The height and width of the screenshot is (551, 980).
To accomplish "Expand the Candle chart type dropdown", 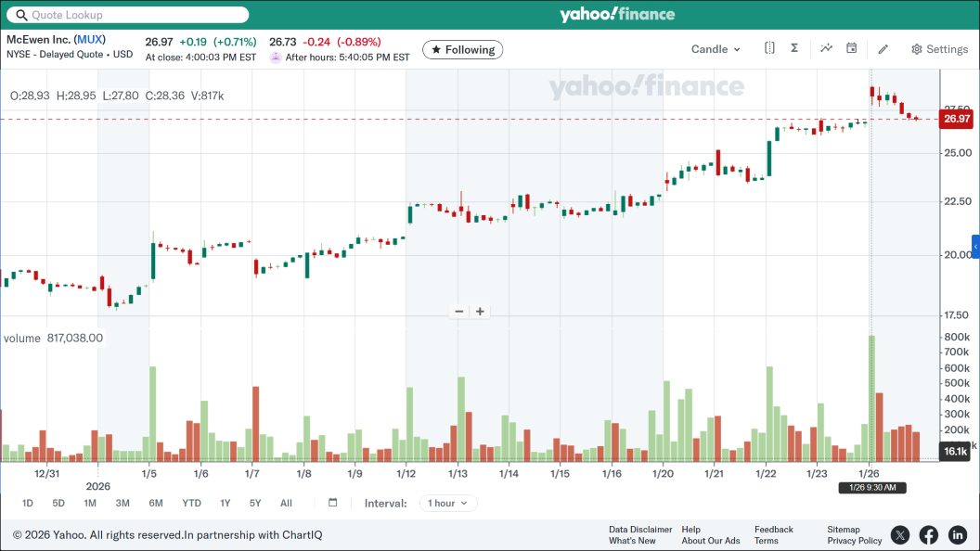I will tap(716, 49).
